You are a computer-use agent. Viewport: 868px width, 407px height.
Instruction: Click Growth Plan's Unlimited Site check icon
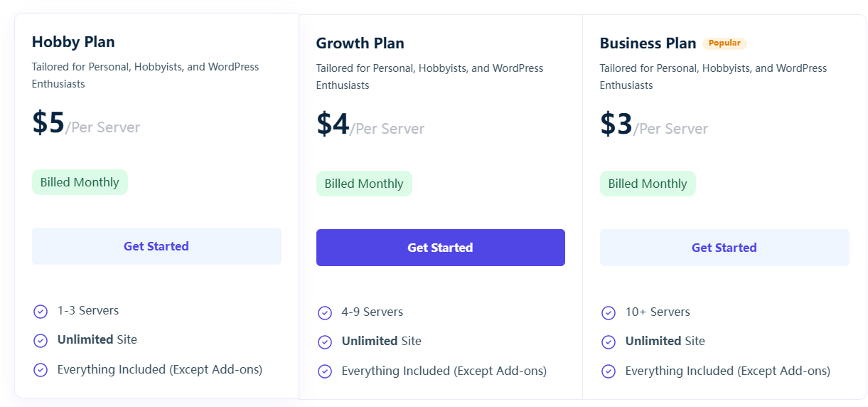pos(325,342)
